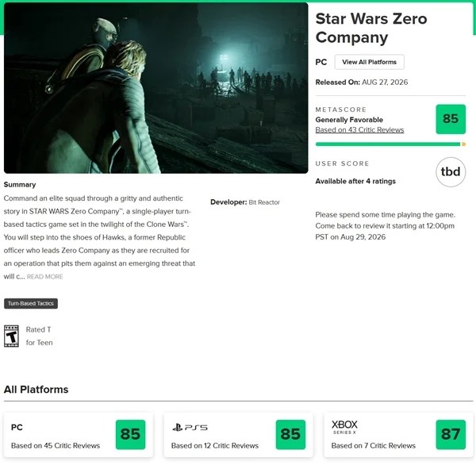Viewport: 476px width, 465px height.
Task: Open Based on 43 Critic Reviews link
Action: coord(359,129)
